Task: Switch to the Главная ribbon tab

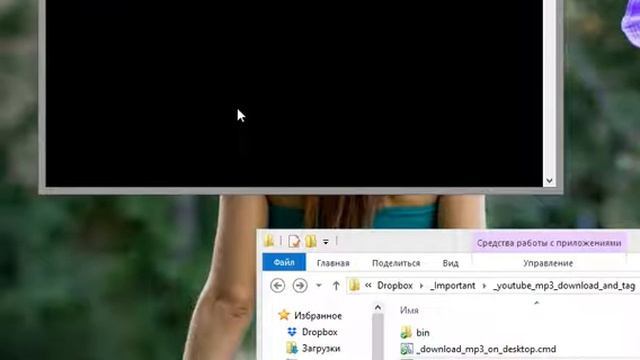Action: tap(333, 263)
